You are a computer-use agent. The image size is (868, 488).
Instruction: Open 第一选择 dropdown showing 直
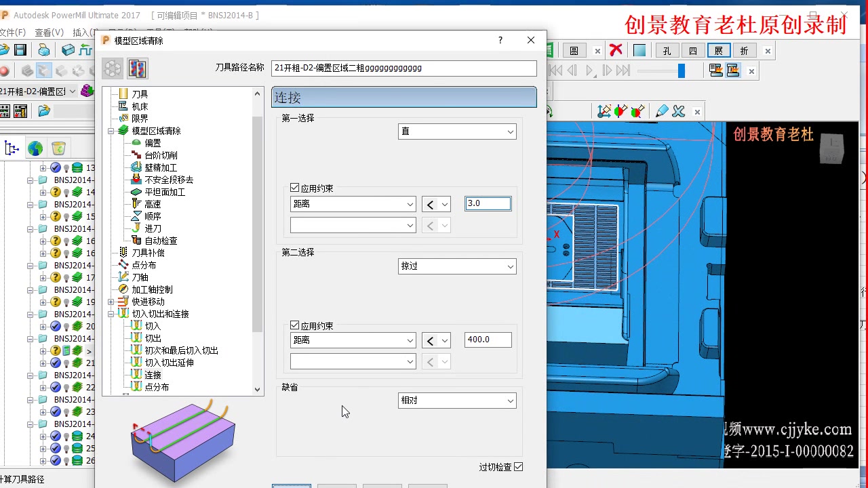click(x=457, y=131)
